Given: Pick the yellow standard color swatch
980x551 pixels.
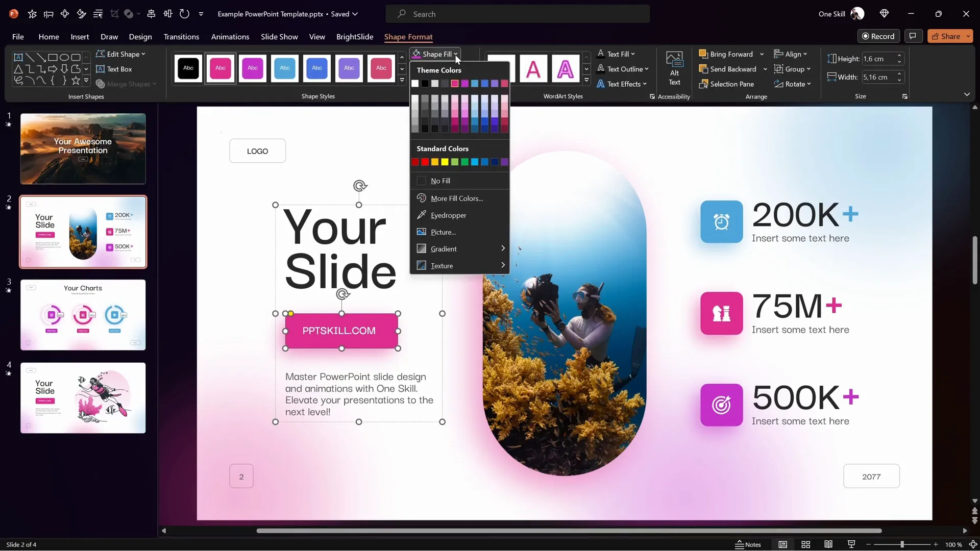Looking at the screenshot, I should (x=445, y=162).
